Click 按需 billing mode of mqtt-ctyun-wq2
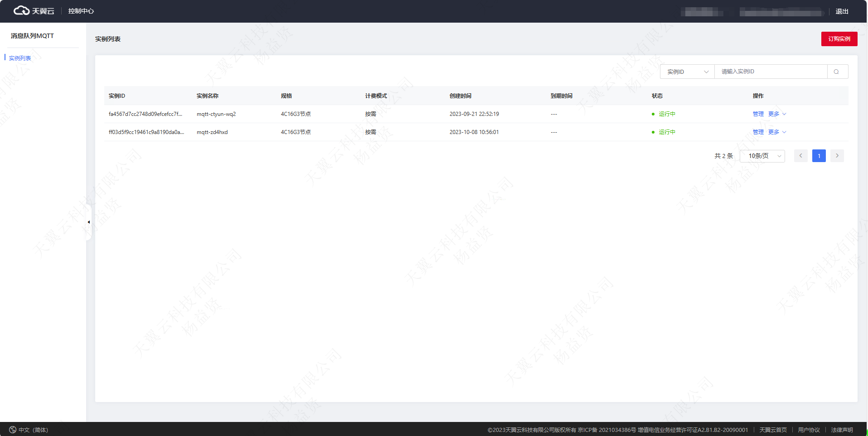Image resolution: width=868 pixels, height=436 pixels. click(371, 114)
